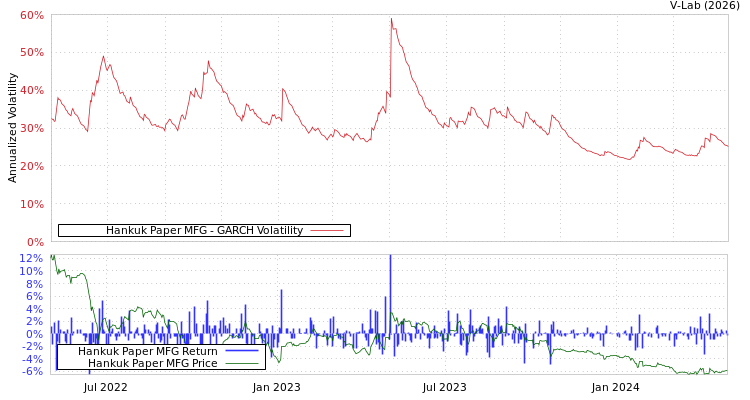Screen dimensions: 750x400
Task: Select the 'Hankuk Paper MFG Return' legend text
Action: [147, 351]
